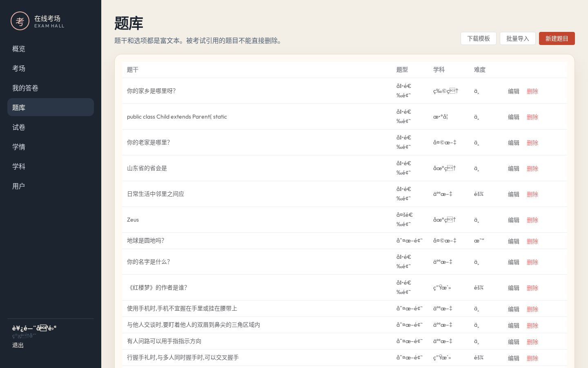
Task: Open the 概览 menu item
Action: point(51,49)
